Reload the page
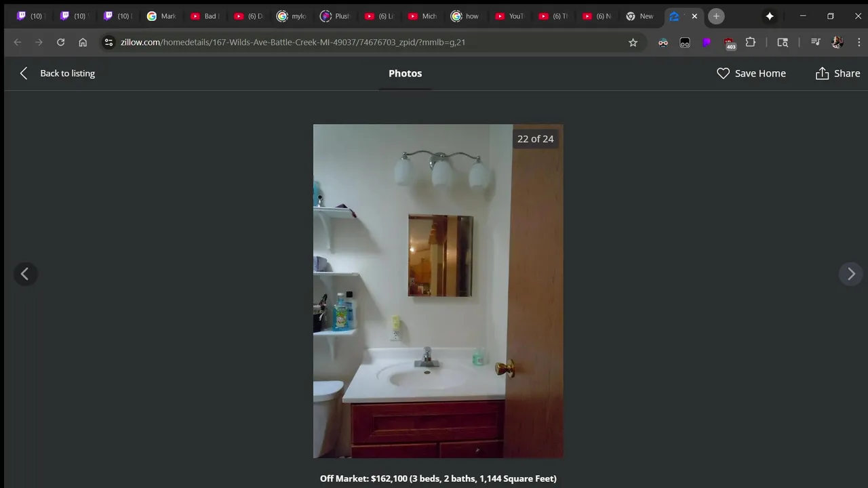Screen dimensions: 868x488 coord(60,42)
